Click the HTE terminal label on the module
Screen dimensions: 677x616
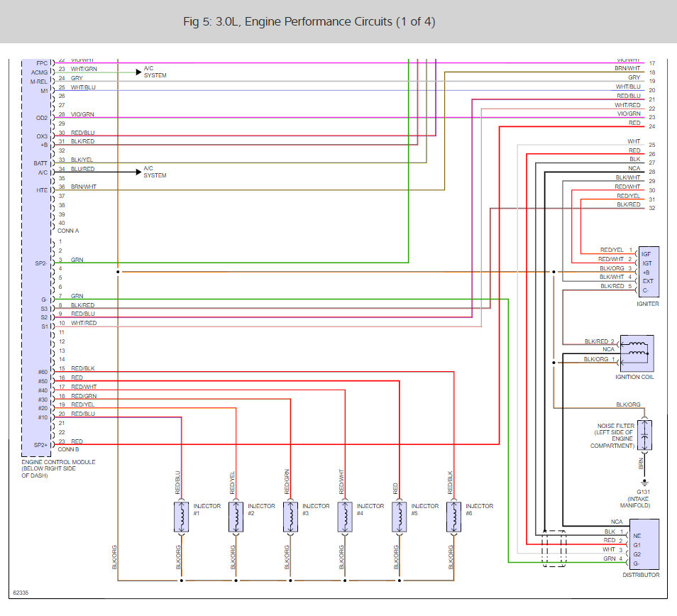coord(42,190)
